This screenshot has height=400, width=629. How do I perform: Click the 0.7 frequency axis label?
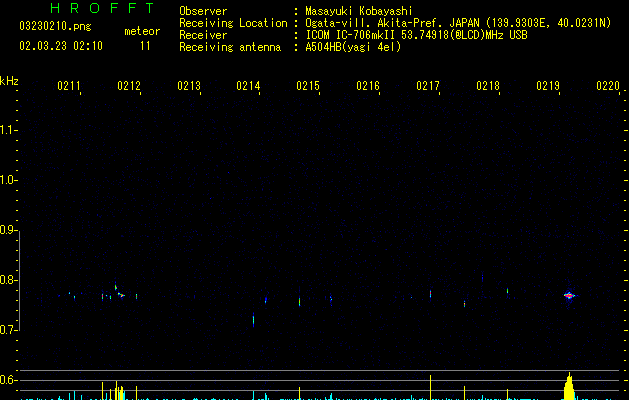click(8, 330)
